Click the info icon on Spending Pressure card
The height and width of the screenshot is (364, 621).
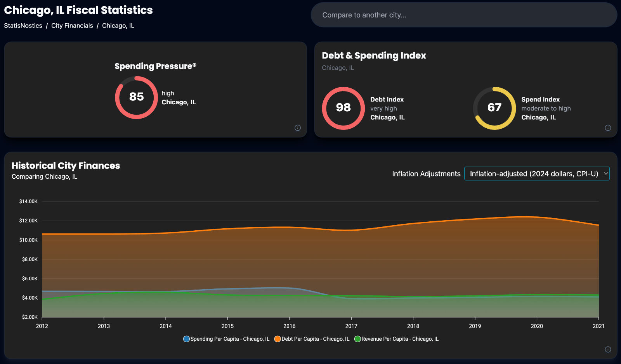coord(297,128)
